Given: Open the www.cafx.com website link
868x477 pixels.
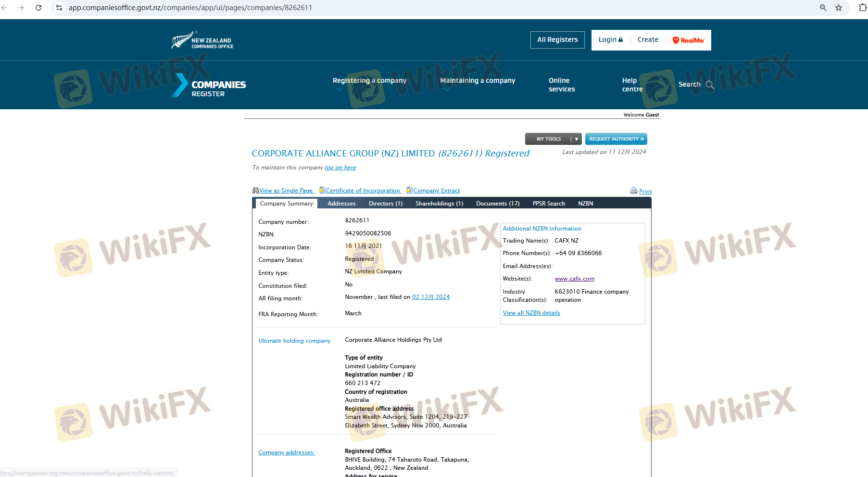Looking at the screenshot, I should [574, 279].
